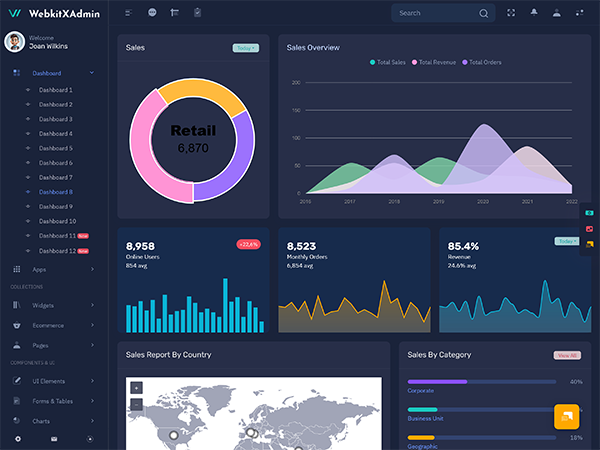Toggle the Total Revenue legend series
Viewport: 600px width, 450px height.
(434, 62)
